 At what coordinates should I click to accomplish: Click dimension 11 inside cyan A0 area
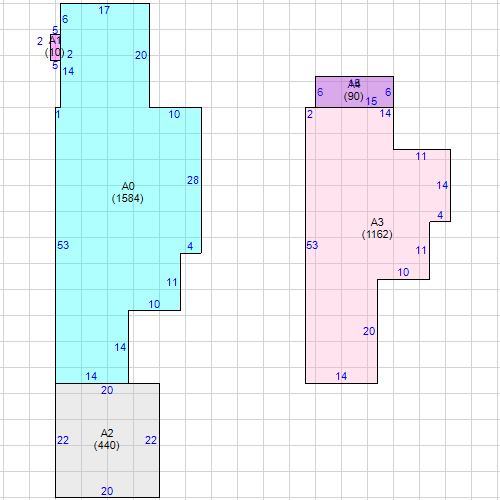tap(172, 282)
